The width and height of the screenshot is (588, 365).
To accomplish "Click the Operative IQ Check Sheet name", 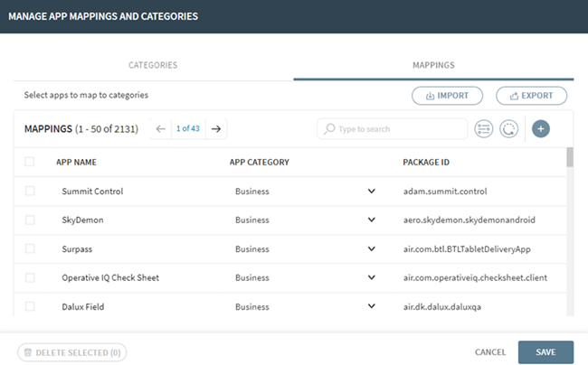I will tap(110, 277).
